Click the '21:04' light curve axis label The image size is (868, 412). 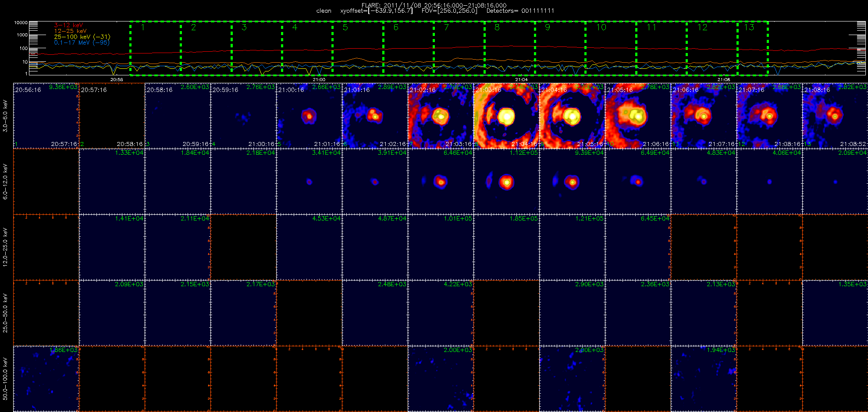[521, 80]
